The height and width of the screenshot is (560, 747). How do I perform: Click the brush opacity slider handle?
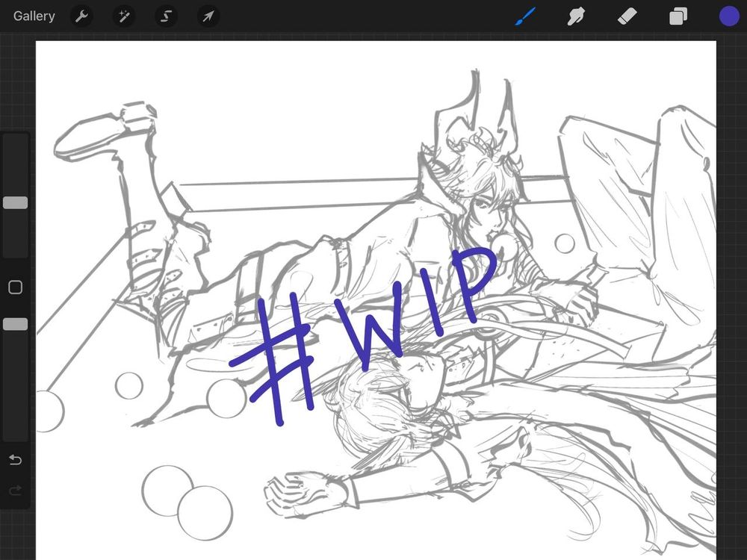15,324
